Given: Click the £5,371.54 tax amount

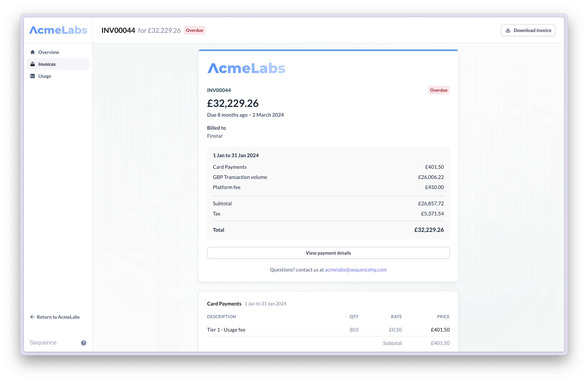Looking at the screenshot, I should (x=432, y=214).
